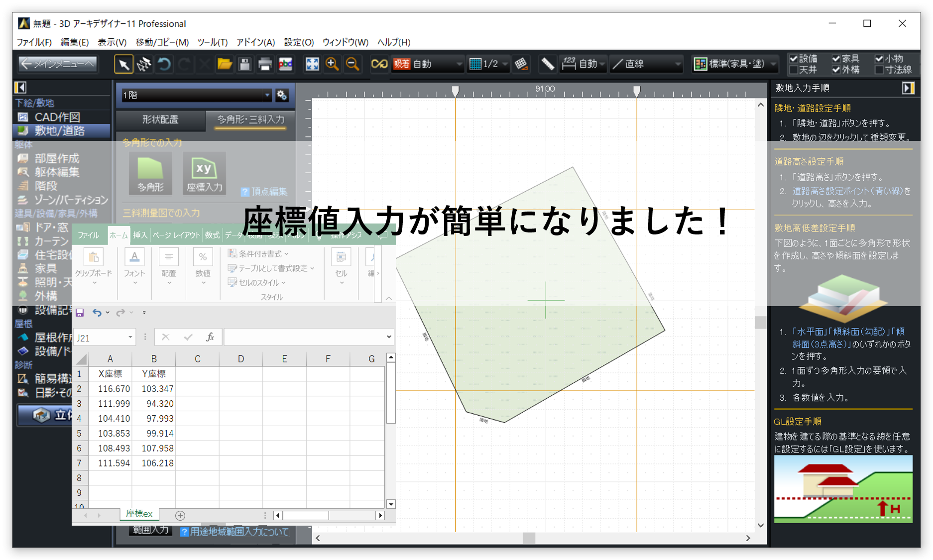Image resolution: width=933 pixels, height=560 pixels.
Task: Uncheck the 設備 checkbox
Action: (x=794, y=59)
